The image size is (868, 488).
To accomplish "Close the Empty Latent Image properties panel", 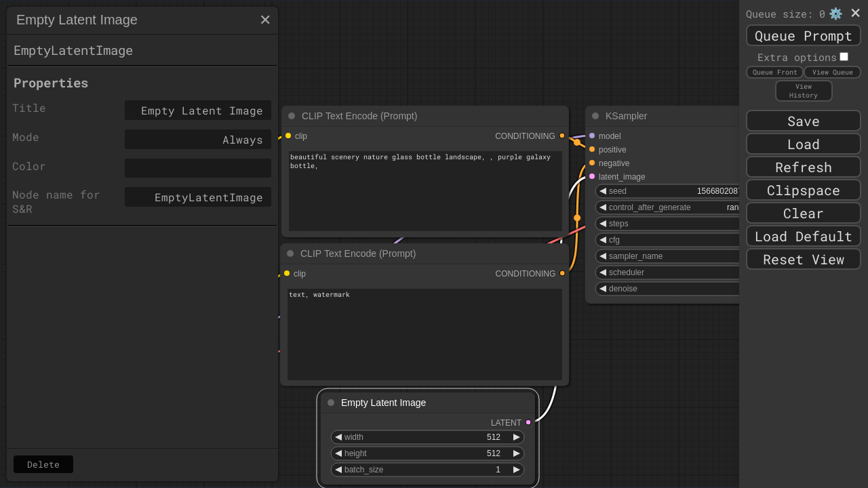I will 265,20.
